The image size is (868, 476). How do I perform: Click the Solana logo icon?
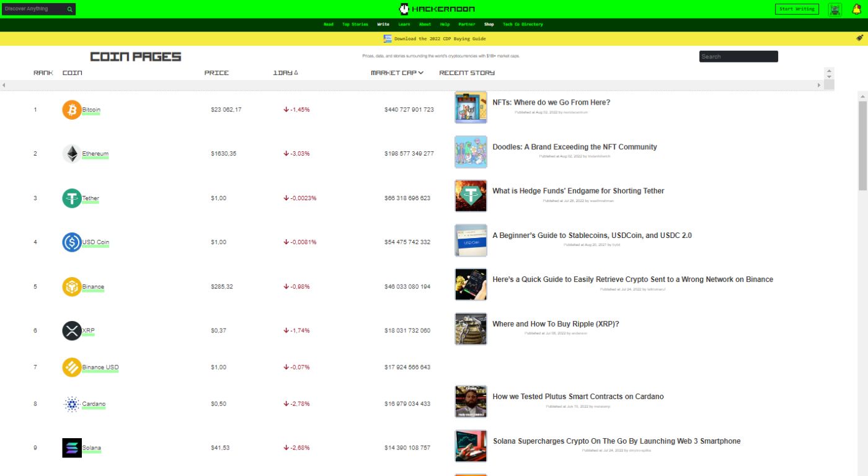(72, 448)
